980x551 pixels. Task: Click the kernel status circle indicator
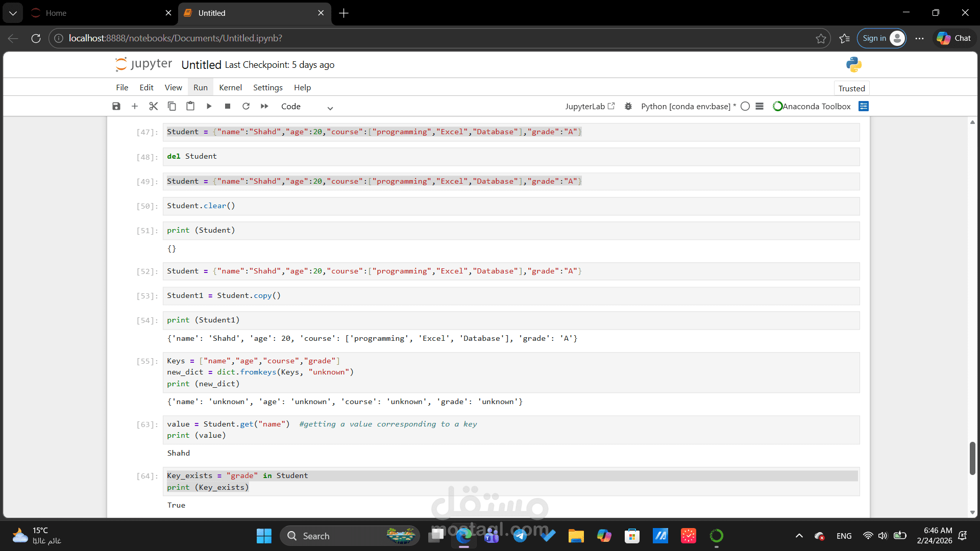(x=745, y=106)
